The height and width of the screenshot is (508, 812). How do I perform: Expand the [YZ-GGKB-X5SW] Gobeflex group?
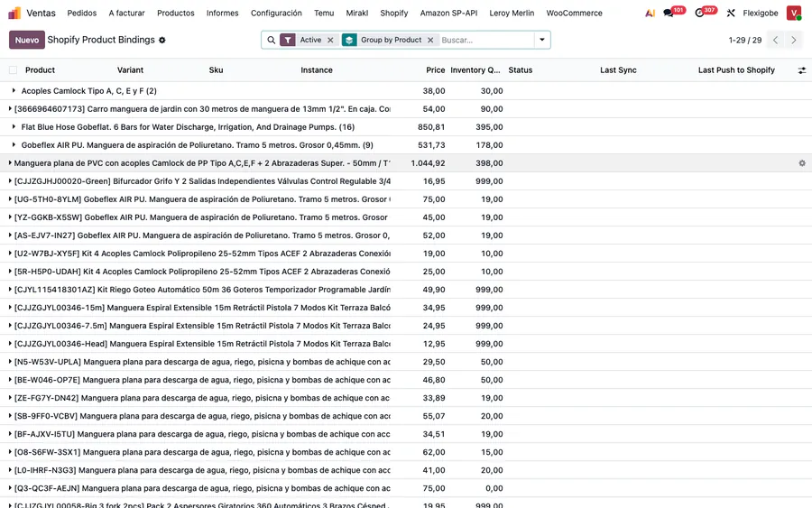10,217
